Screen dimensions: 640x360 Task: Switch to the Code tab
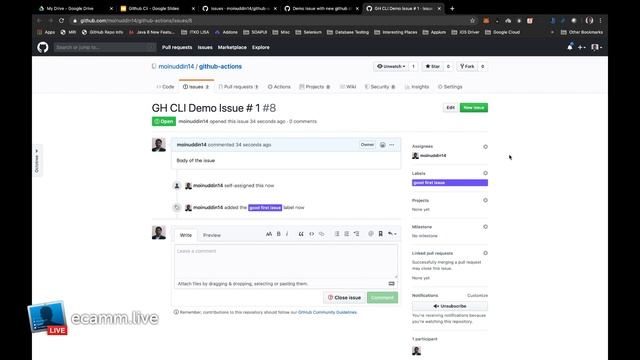click(x=165, y=87)
